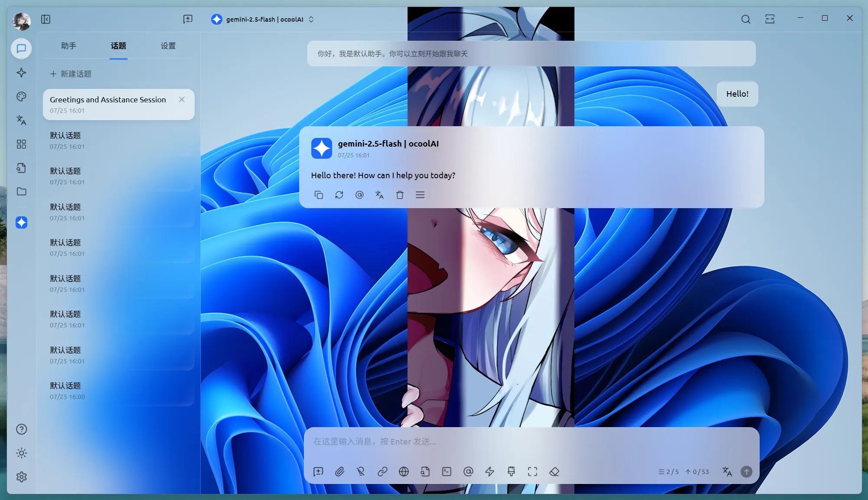
Task: Clear topic messages with brush icon
Action: pyautogui.click(x=511, y=471)
